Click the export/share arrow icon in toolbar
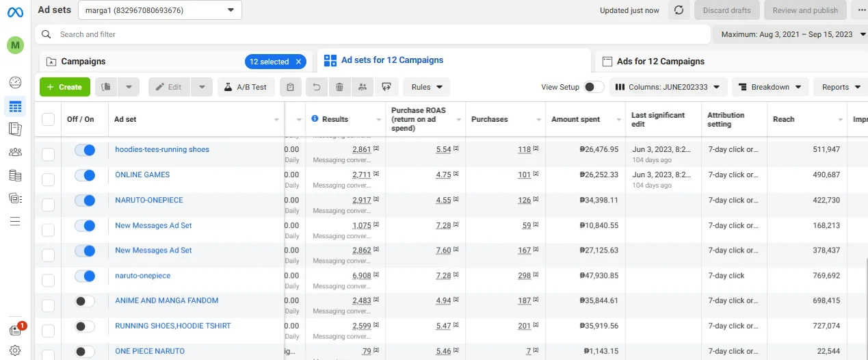 pos(386,87)
